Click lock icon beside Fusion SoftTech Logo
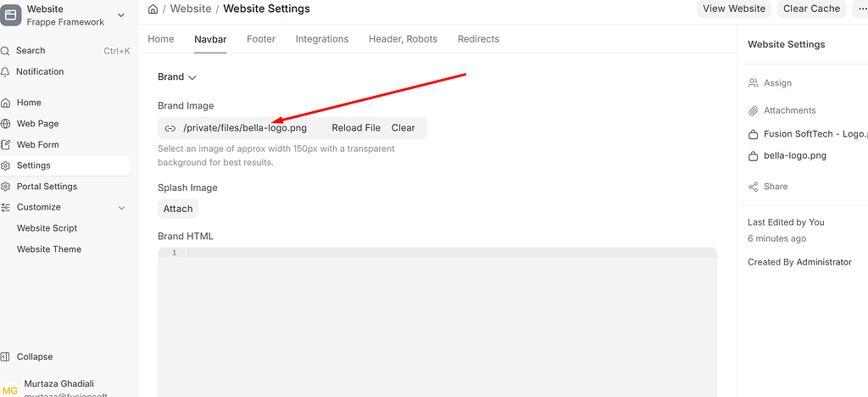868x397 pixels. tap(753, 135)
